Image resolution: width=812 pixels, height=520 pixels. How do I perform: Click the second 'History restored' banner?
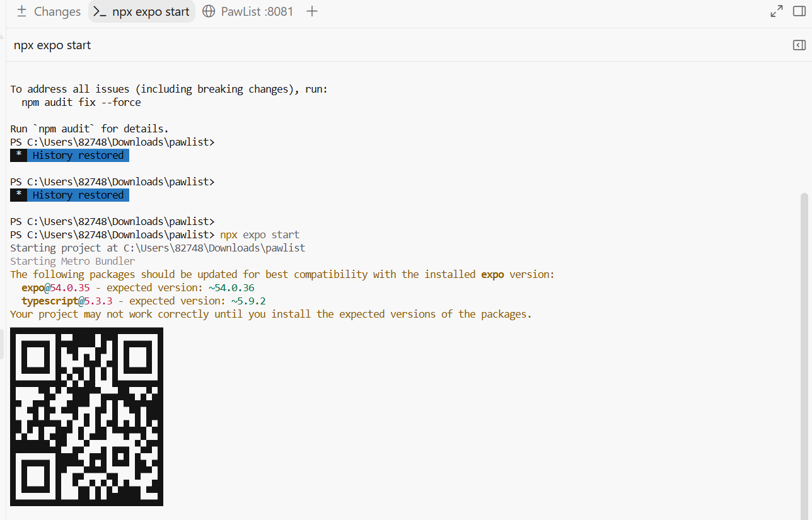coord(69,195)
